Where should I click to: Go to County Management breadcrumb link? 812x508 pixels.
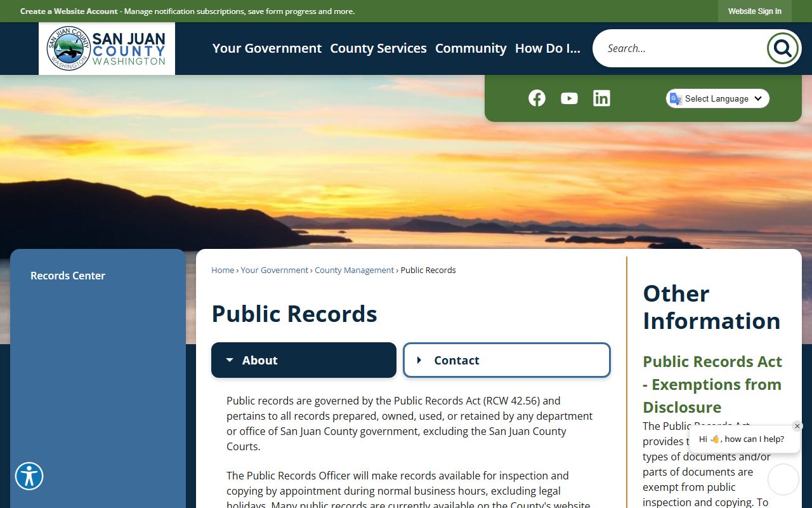click(355, 270)
